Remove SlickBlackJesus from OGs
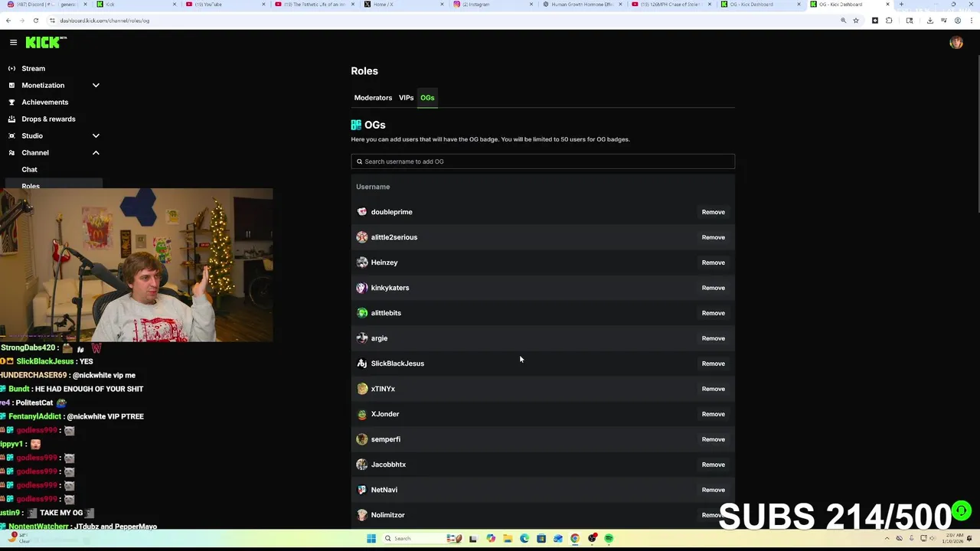 pos(713,364)
